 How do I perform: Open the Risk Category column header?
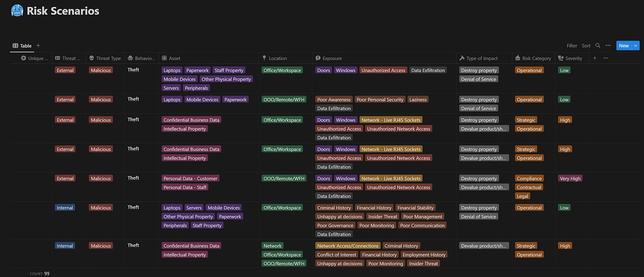point(533,58)
